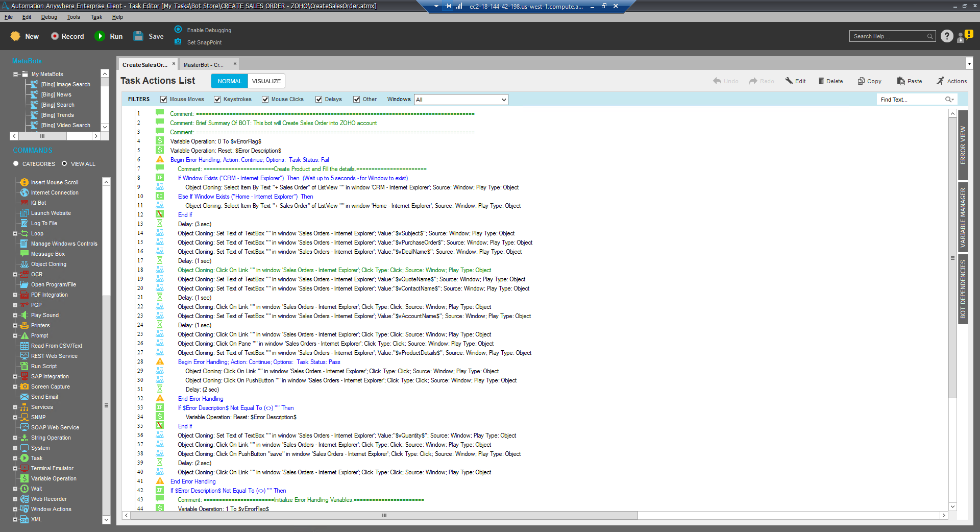
Task: Run the task with Run icon
Action: (100, 36)
